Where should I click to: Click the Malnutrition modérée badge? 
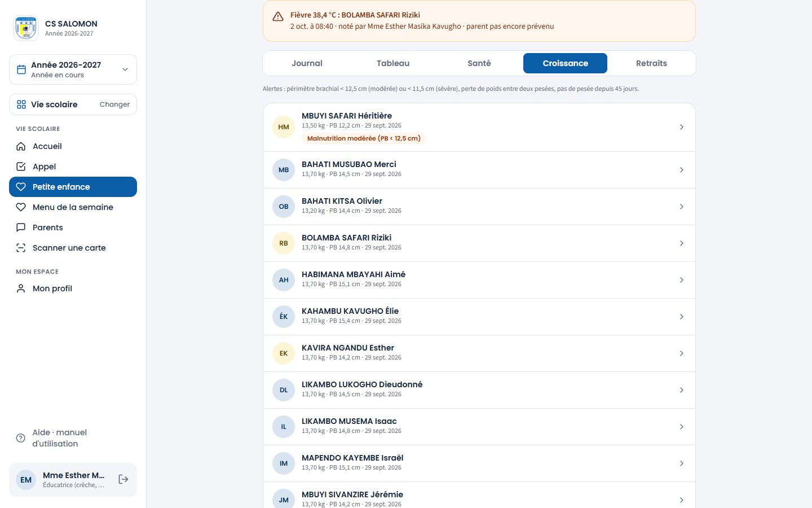(x=364, y=138)
